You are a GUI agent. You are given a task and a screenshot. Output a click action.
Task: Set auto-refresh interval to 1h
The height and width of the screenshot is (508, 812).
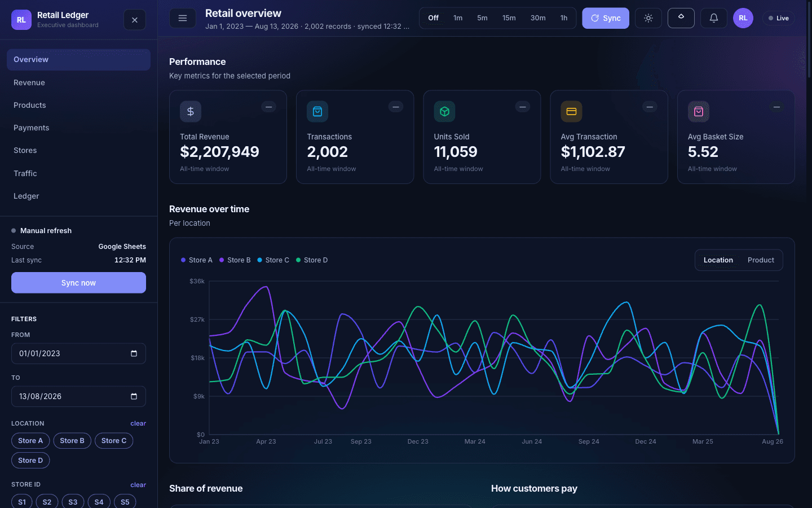564,18
